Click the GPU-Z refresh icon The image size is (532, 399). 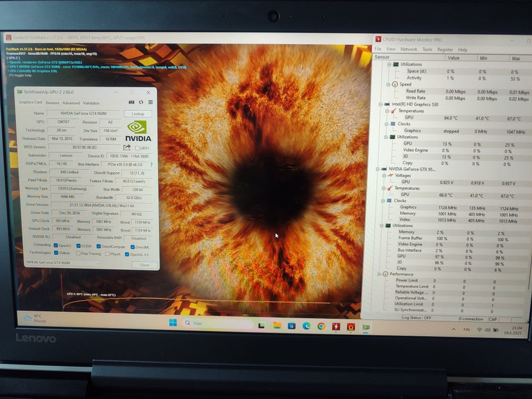(141, 102)
